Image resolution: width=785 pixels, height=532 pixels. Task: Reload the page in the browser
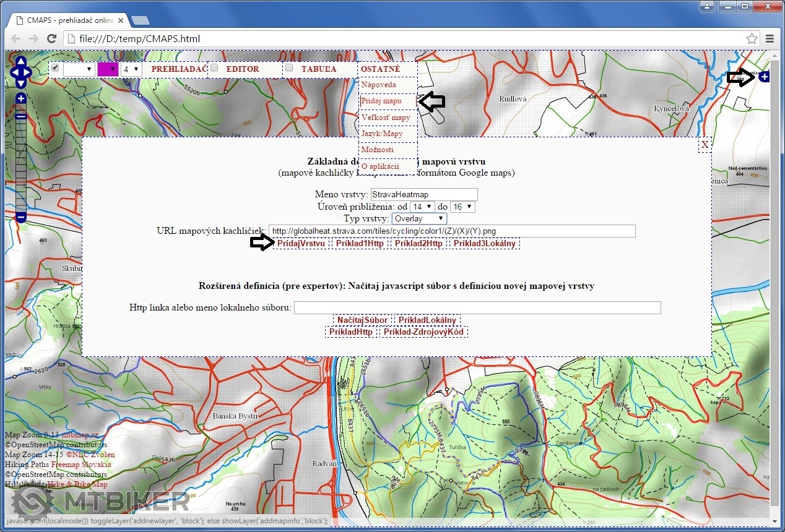click(52, 38)
